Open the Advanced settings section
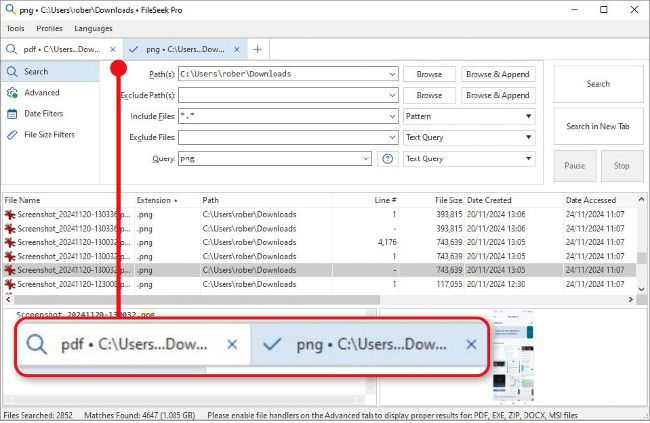This screenshot has height=423, width=650. (x=42, y=93)
